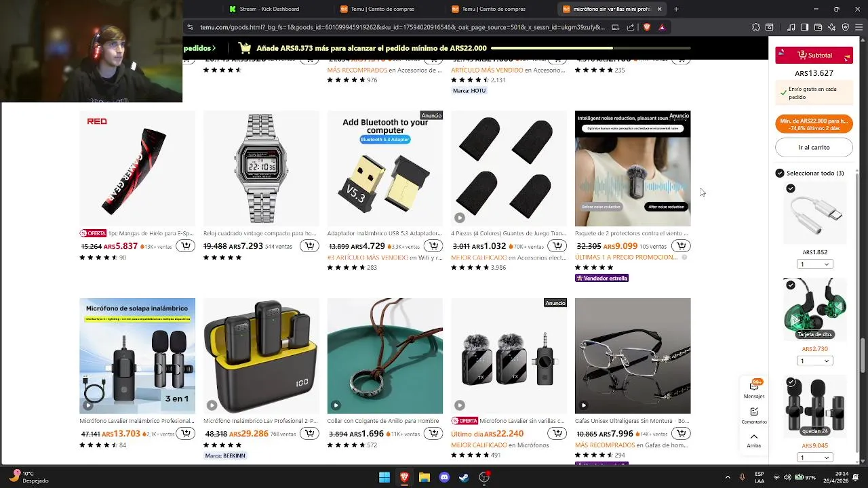Click Ir al carrito button
This screenshot has height=488, width=868.
pyautogui.click(x=814, y=147)
